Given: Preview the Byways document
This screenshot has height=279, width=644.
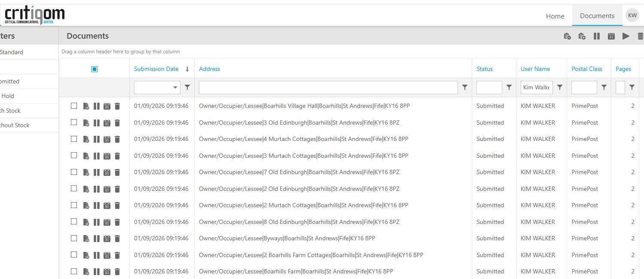Looking at the screenshot, I should click(86, 239).
